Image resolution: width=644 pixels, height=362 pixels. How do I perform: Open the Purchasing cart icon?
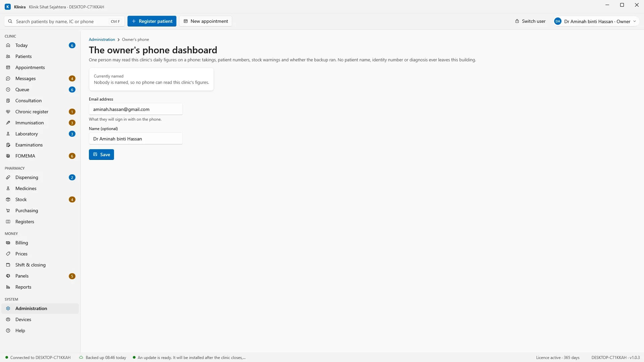(x=8, y=210)
